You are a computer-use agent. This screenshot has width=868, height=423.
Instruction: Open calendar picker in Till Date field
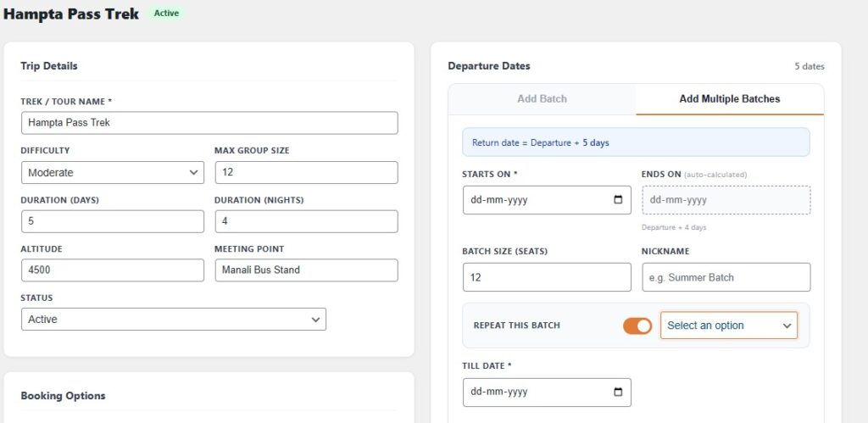coord(618,392)
